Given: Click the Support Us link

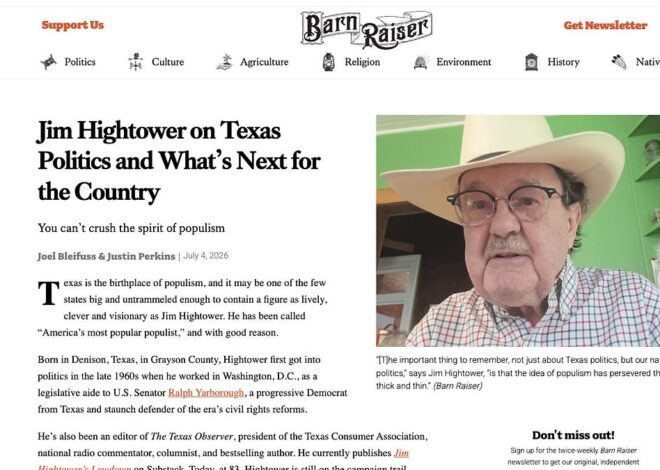Looking at the screenshot, I should 72,25.
